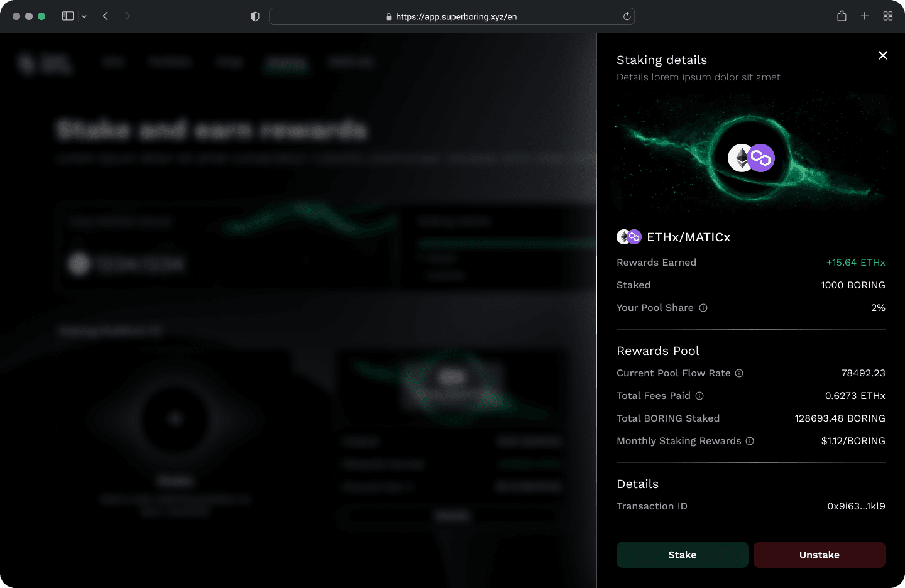Click the Details section heading
Image resolution: width=905 pixels, height=588 pixels.
click(638, 484)
